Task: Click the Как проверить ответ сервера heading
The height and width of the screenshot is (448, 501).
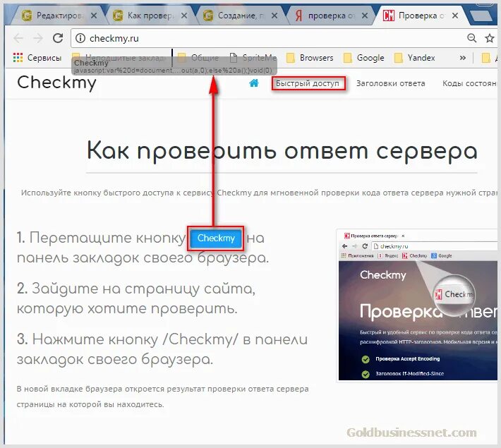Action: (282, 151)
